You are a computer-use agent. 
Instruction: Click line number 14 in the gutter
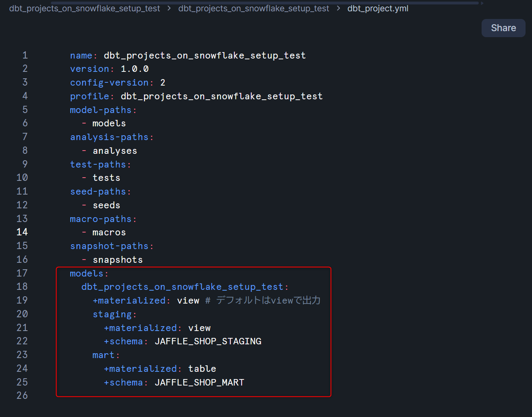22,232
